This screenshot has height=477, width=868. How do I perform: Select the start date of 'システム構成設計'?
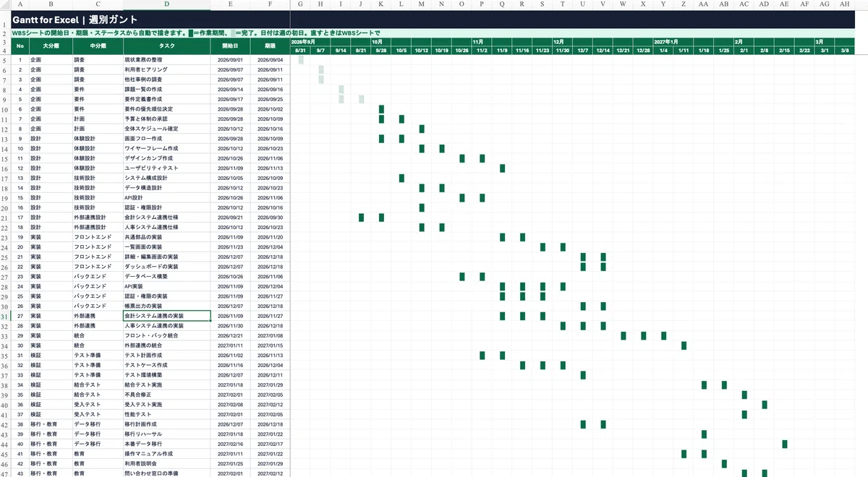tap(229, 178)
